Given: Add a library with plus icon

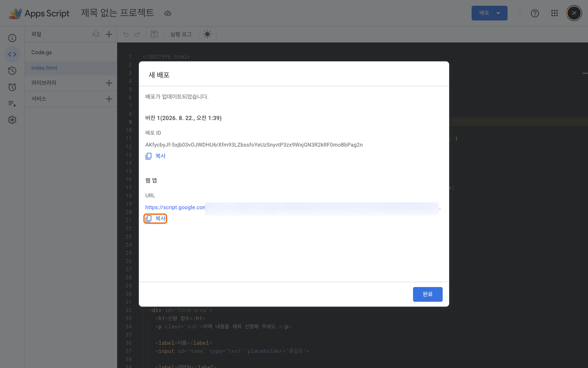Looking at the screenshot, I should 109,83.
